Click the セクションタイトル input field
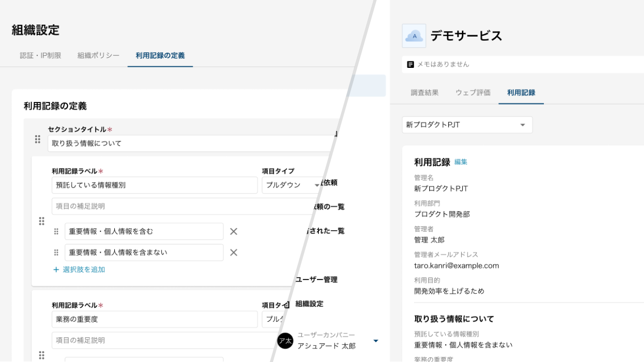This screenshot has height=362, width=644. 151,142
